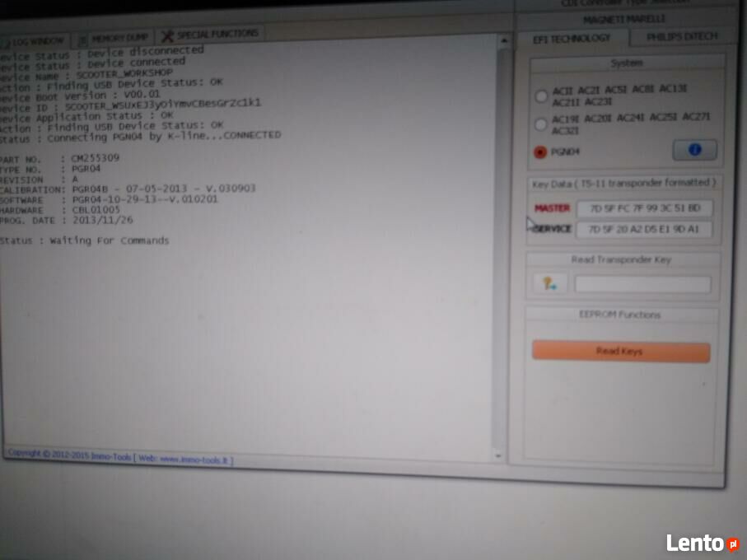Click the Memory Dump tab icon
Image resolution: width=747 pixels, height=560 pixels.
coord(83,40)
